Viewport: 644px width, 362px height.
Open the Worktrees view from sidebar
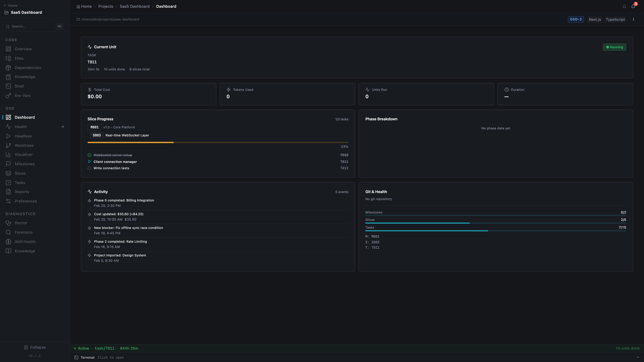(24, 145)
